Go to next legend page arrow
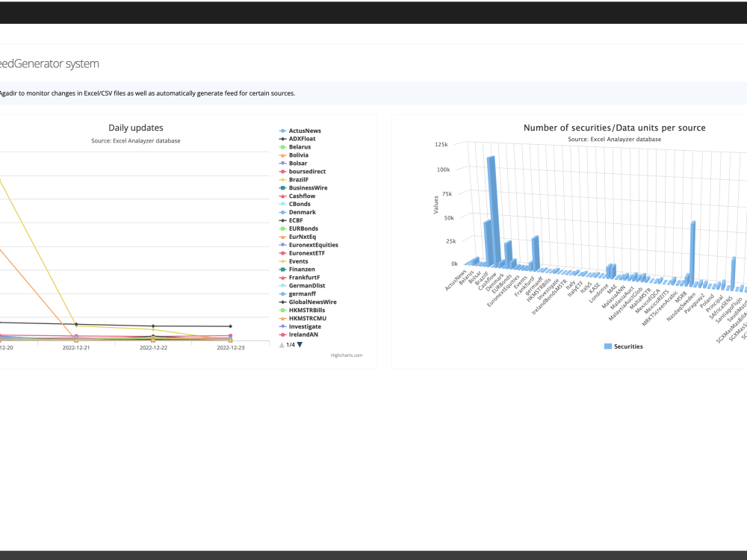 (300, 345)
